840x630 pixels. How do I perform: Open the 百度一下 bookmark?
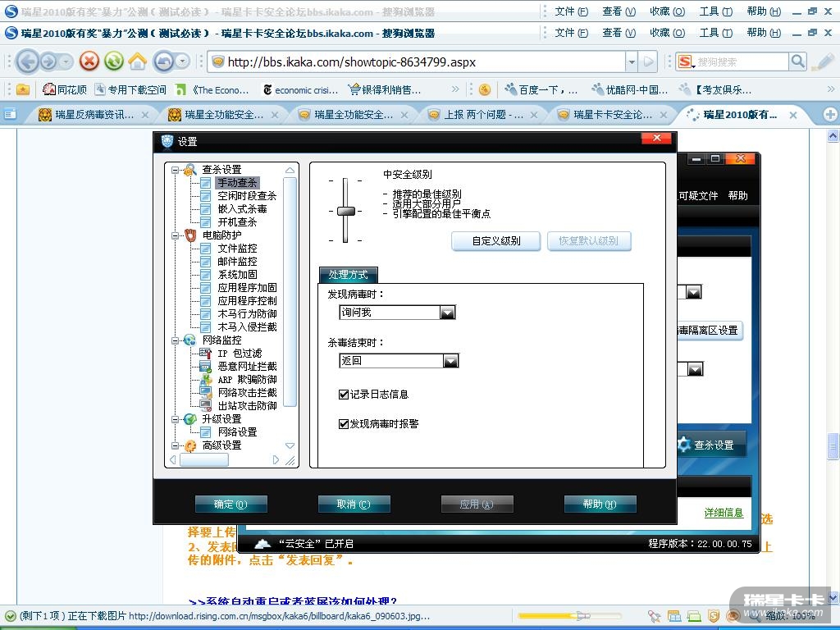tap(541, 89)
